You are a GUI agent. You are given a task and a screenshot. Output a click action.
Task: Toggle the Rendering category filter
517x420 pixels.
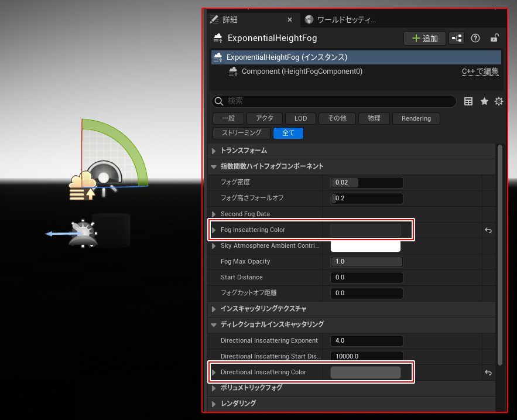(x=416, y=118)
